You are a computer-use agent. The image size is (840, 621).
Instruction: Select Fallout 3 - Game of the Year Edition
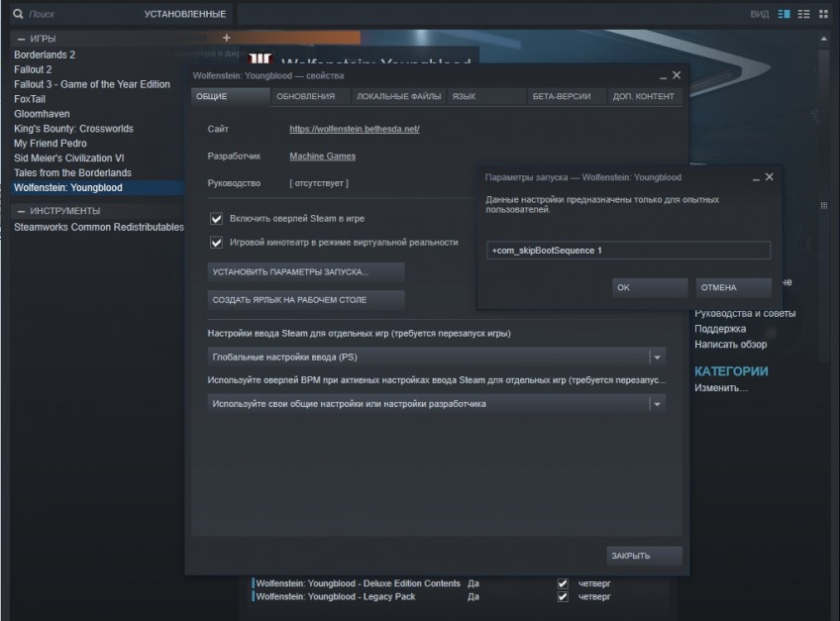click(x=92, y=84)
